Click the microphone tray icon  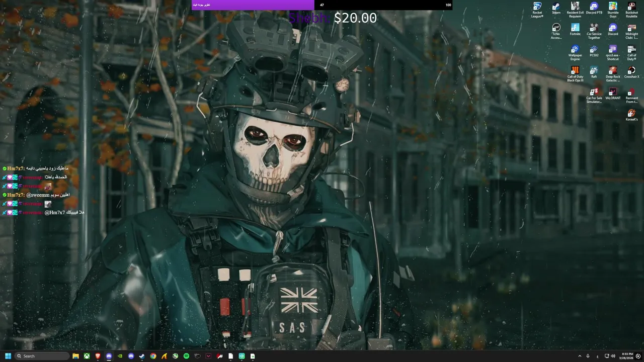[x=588, y=356]
